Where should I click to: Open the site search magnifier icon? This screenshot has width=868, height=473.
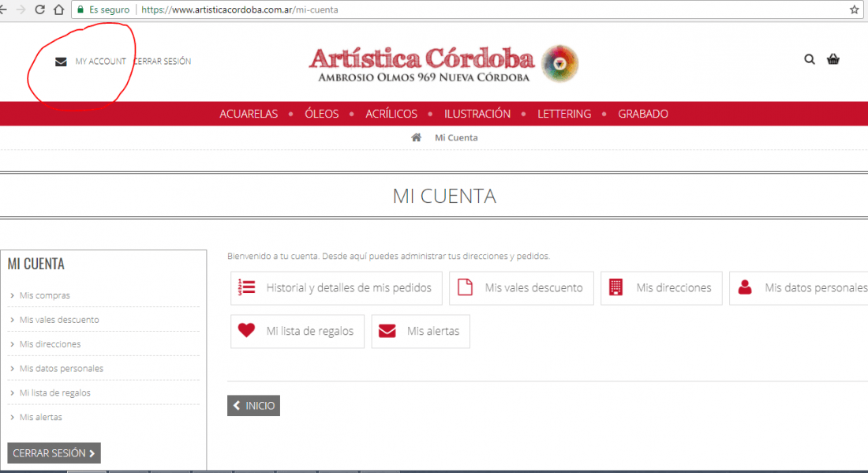pos(810,59)
